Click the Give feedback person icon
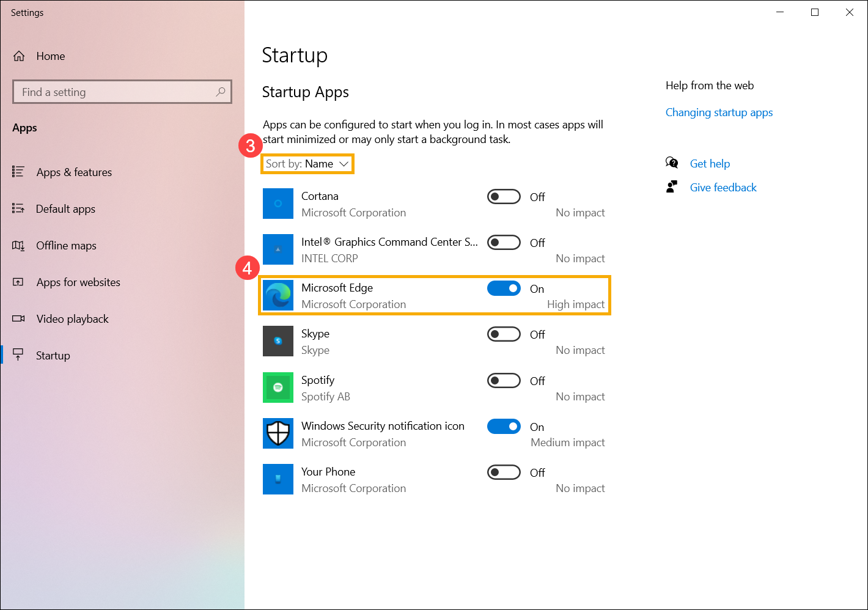The image size is (868, 610). pyautogui.click(x=672, y=187)
